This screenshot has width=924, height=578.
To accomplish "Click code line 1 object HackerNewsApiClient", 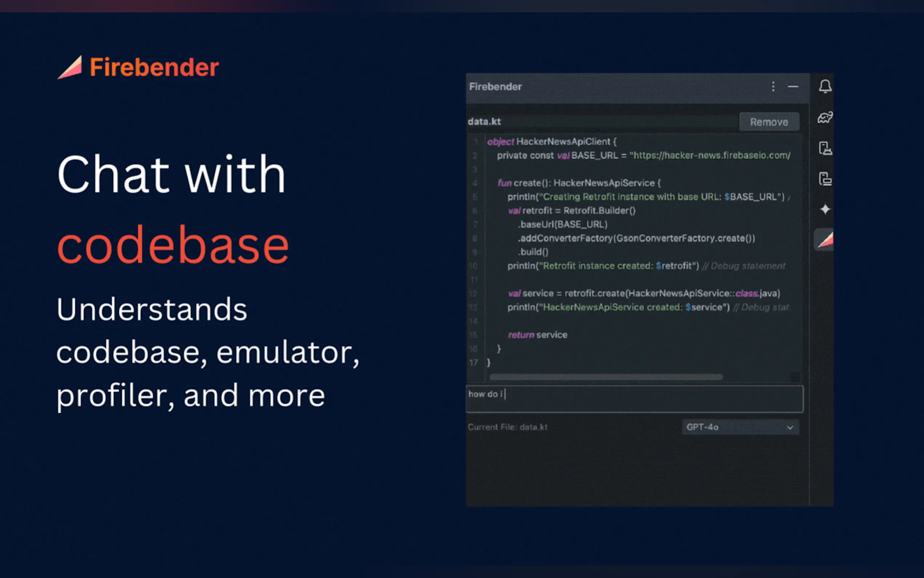I will (x=551, y=142).
